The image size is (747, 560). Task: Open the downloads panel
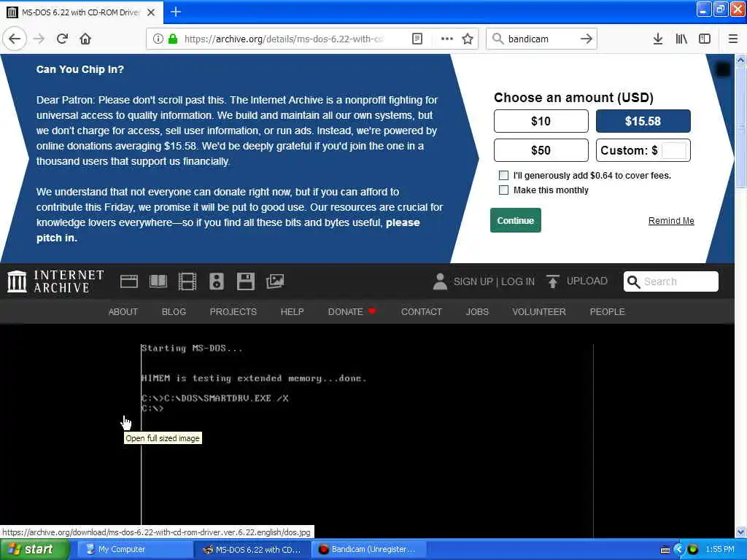pyautogui.click(x=657, y=39)
